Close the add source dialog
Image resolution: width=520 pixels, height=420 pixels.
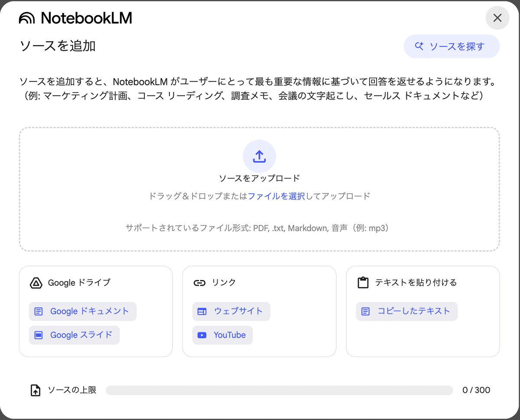(x=497, y=18)
